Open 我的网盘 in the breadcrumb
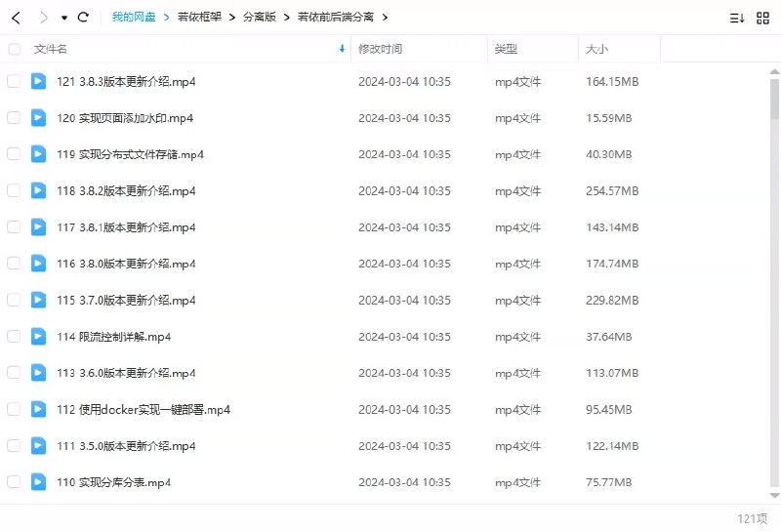Image resolution: width=781 pixels, height=532 pixels. [x=134, y=17]
